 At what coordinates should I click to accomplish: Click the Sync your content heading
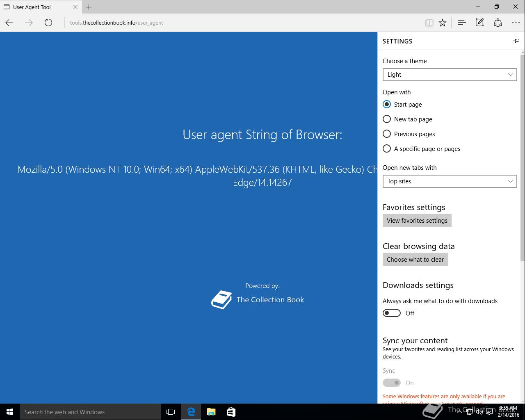(415, 340)
